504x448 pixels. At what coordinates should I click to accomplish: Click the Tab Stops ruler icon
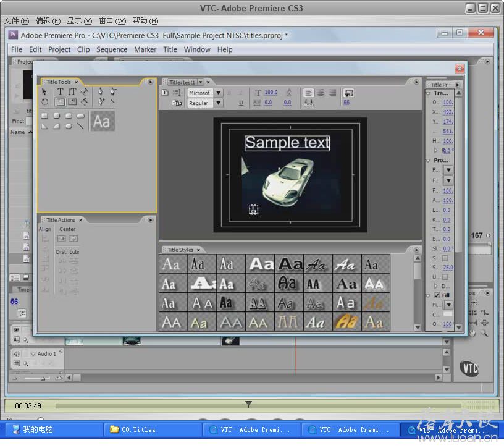309,103
